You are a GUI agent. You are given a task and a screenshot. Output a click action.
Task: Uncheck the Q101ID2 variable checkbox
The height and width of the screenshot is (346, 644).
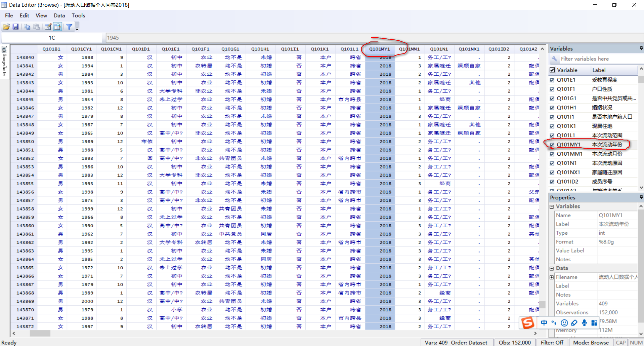click(552, 182)
